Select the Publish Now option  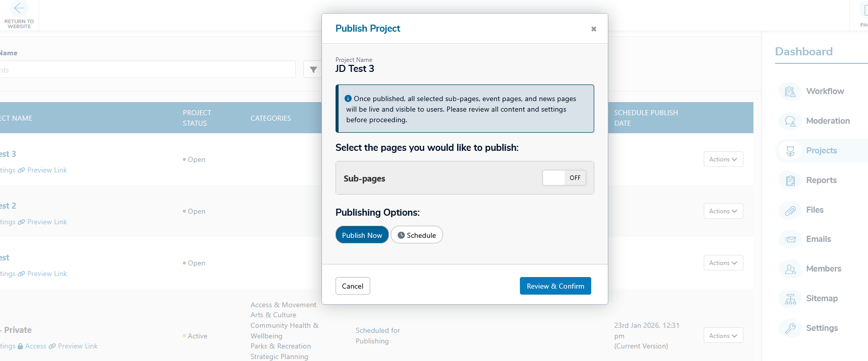coord(362,235)
